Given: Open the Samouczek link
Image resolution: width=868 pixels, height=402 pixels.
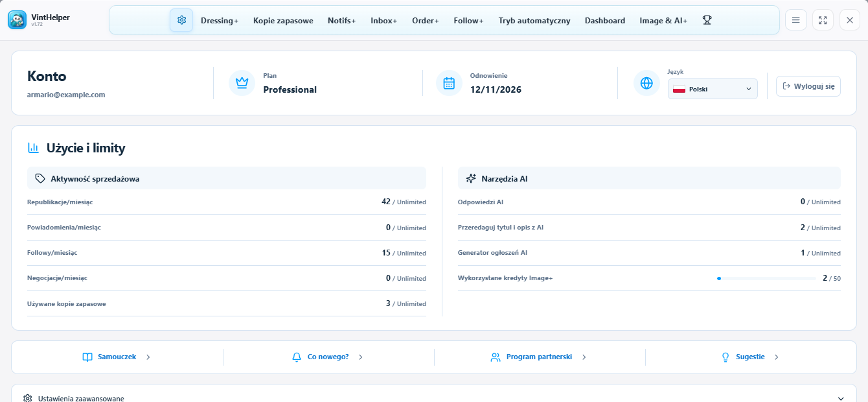Looking at the screenshot, I should [117, 357].
